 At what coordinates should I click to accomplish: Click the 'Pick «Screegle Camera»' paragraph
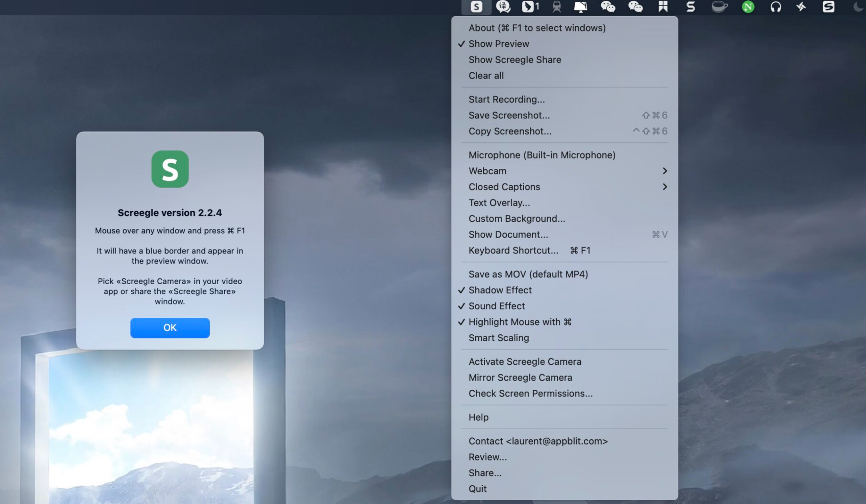pos(170,291)
